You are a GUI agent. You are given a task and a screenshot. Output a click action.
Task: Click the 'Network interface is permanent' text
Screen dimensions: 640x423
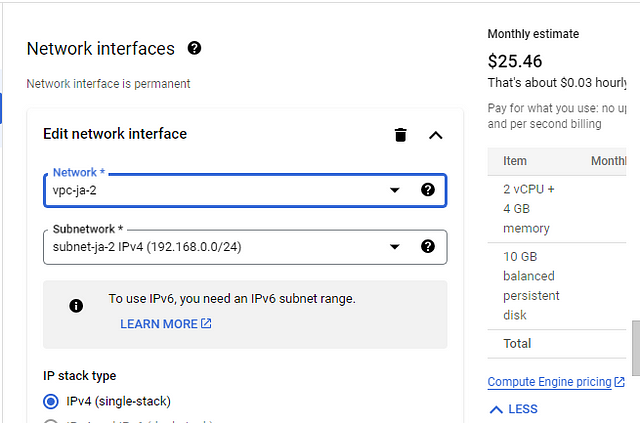click(108, 84)
